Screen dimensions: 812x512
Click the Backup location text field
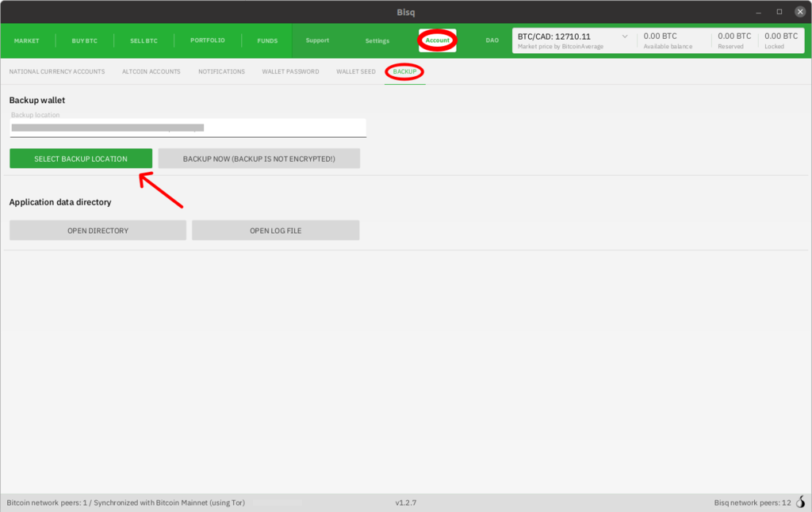(188, 127)
